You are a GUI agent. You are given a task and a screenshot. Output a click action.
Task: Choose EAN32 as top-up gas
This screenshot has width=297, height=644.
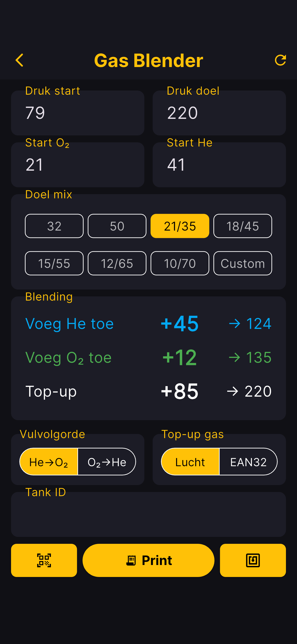248,462
